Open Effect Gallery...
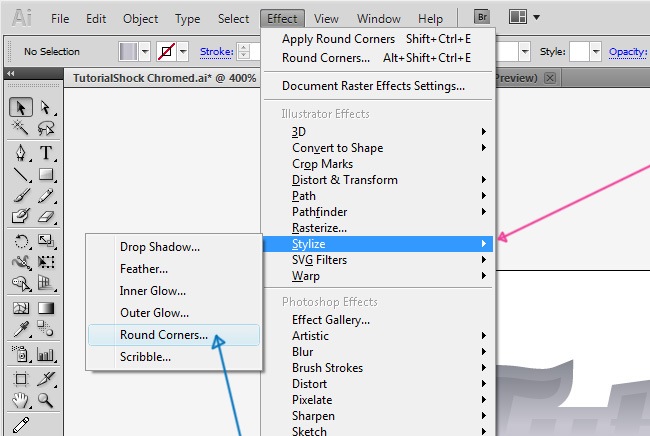 pyautogui.click(x=378, y=320)
